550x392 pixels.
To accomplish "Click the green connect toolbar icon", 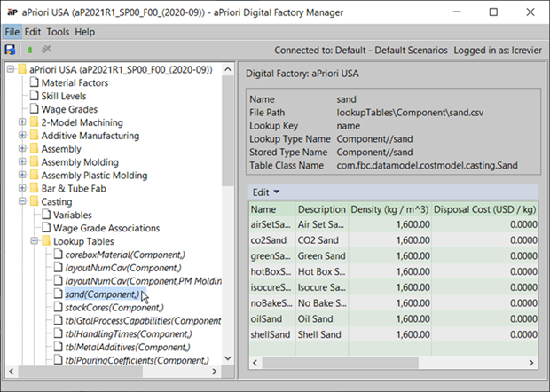I will [x=30, y=51].
